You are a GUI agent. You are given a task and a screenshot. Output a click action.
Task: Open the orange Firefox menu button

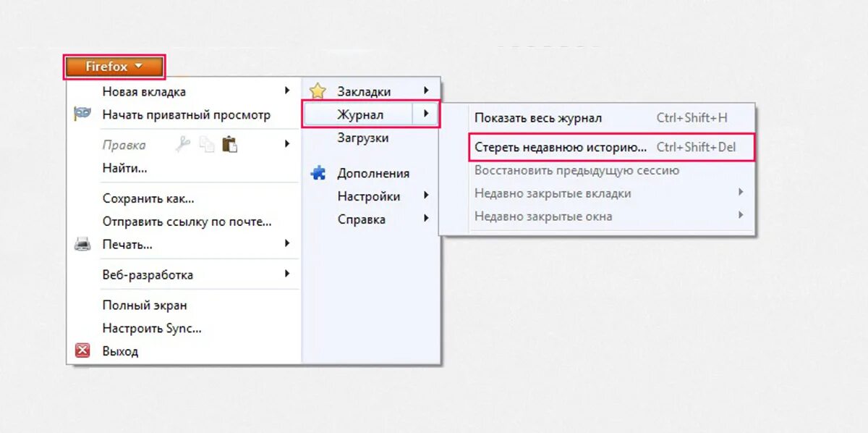coord(114,67)
